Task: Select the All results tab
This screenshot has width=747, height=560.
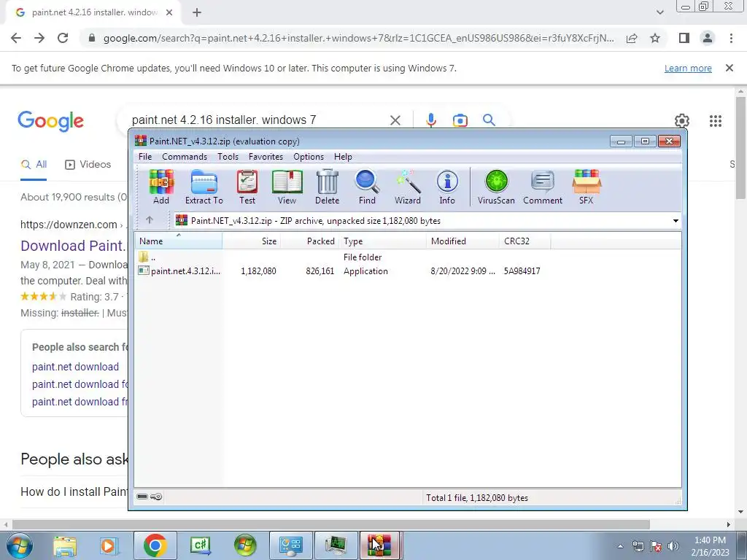Action: 34,165
